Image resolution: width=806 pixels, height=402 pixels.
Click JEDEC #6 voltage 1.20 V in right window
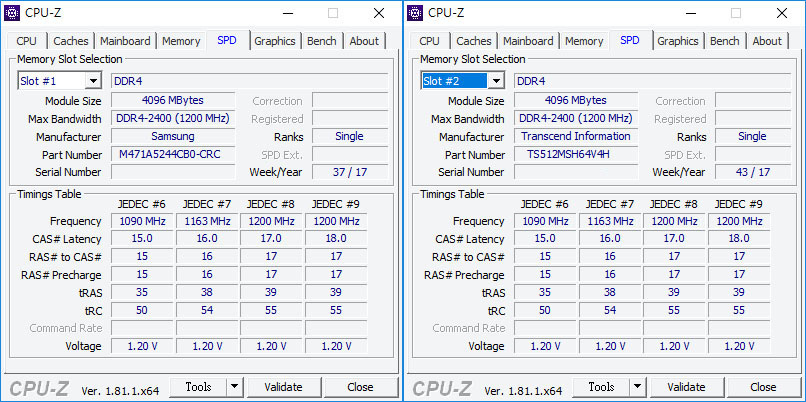tap(545, 346)
